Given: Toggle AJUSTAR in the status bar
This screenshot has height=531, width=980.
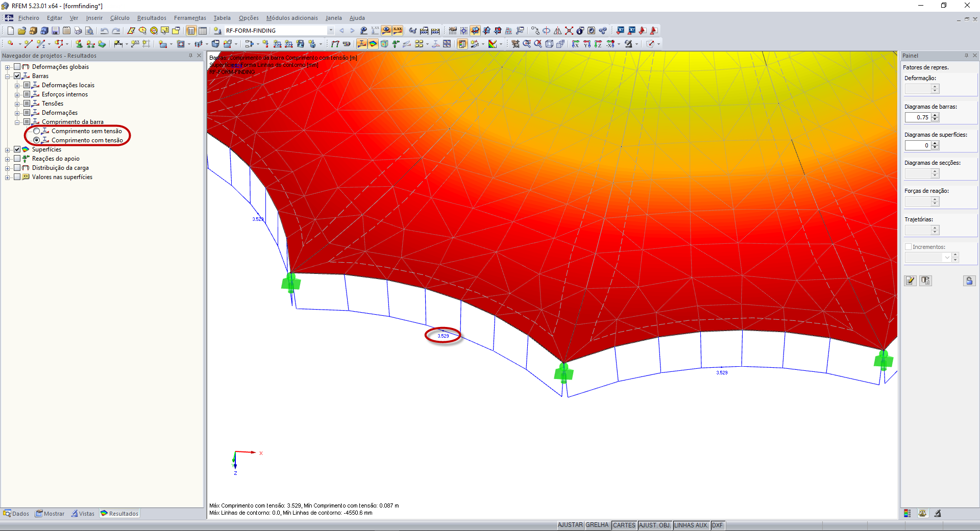Looking at the screenshot, I should (x=570, y=525).
